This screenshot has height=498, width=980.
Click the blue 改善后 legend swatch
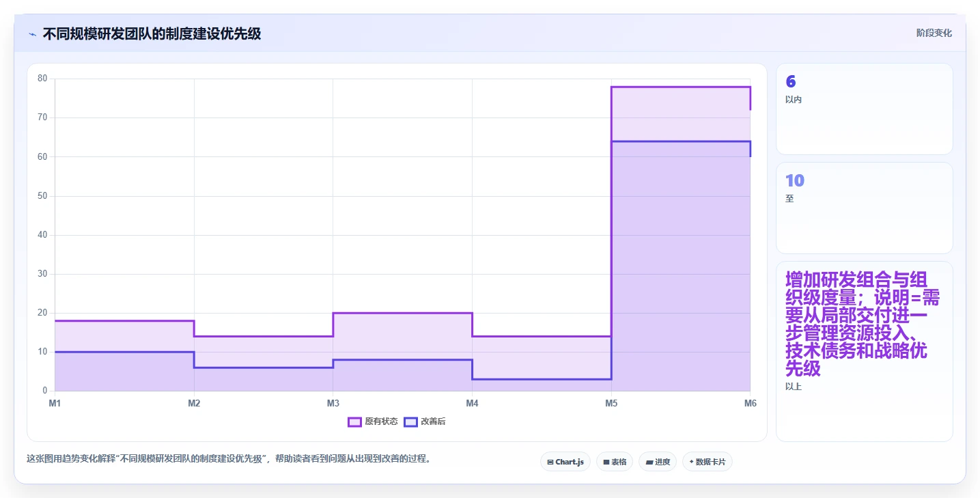(x=410, y=421)
